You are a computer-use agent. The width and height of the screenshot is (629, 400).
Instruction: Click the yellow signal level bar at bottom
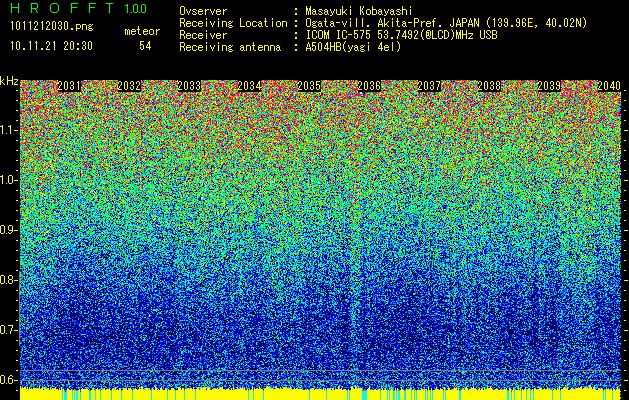coord(321,394)
